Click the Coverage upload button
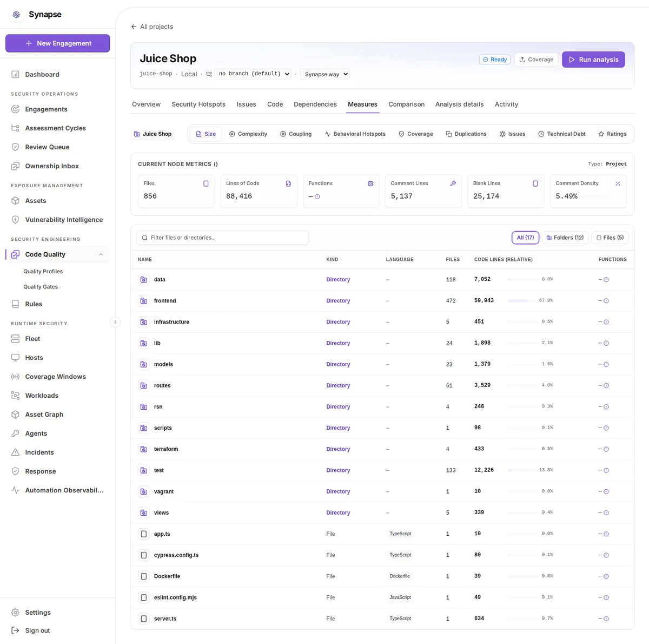 (536, 60)
